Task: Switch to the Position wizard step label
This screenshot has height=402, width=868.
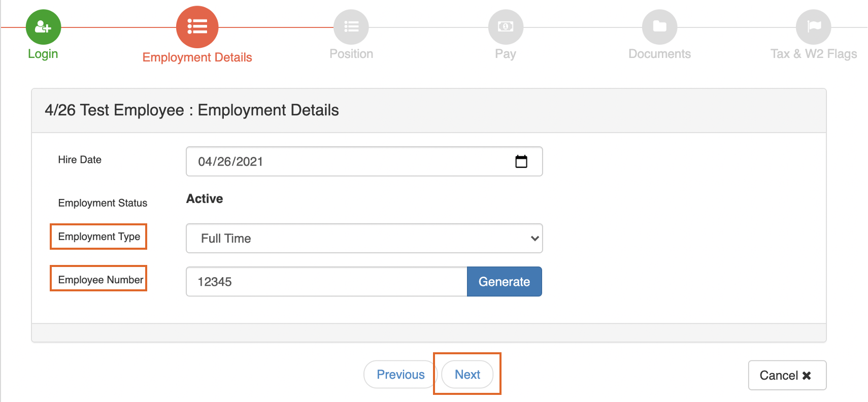Action: pos(351,53)
